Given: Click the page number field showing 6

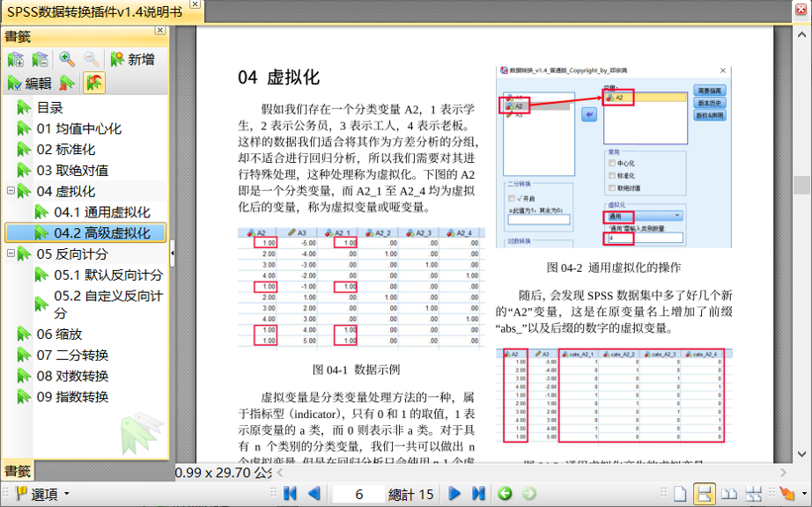Looking at the screenshot, I should click(x=358, y=494).
